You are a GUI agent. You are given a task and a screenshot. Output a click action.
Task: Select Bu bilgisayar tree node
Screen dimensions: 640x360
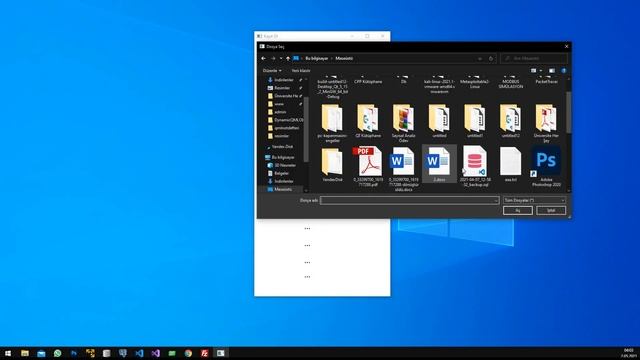click(x=283, y=157)
